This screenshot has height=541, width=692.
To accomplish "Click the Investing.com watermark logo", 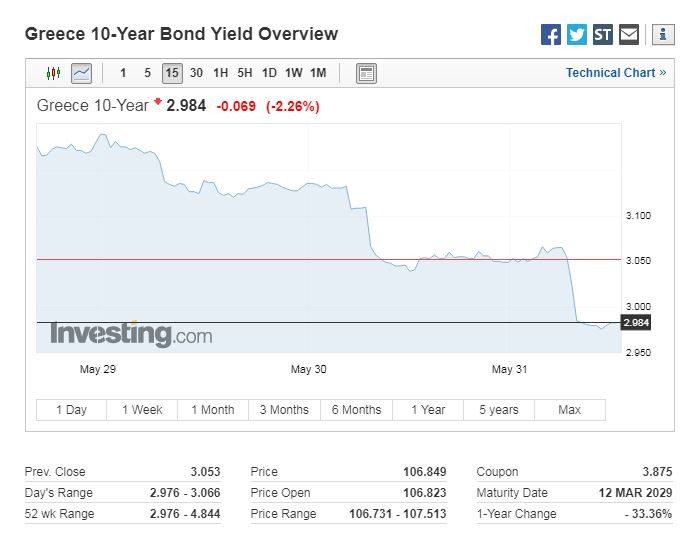I will tap(132, 334).
